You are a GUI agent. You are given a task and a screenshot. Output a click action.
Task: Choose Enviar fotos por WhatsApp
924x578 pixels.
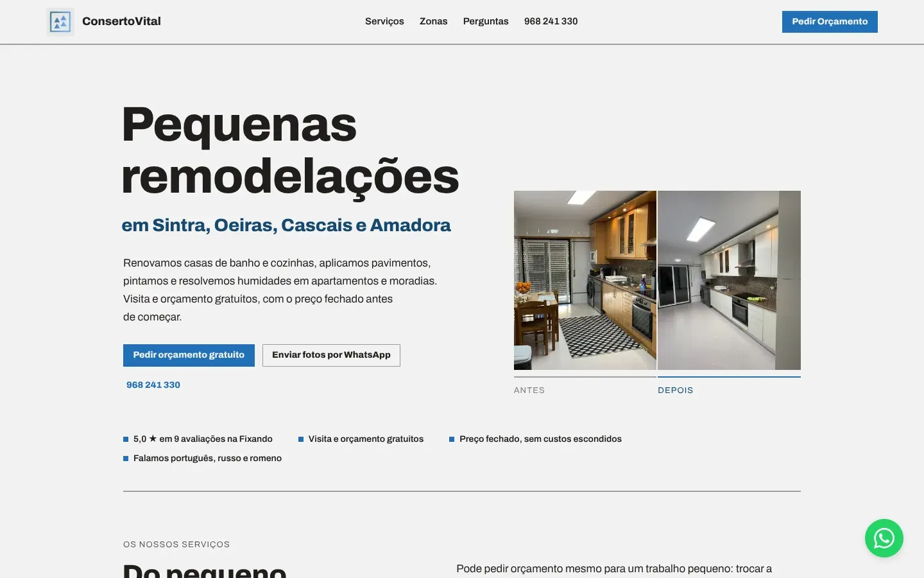[x=331, y=355]
